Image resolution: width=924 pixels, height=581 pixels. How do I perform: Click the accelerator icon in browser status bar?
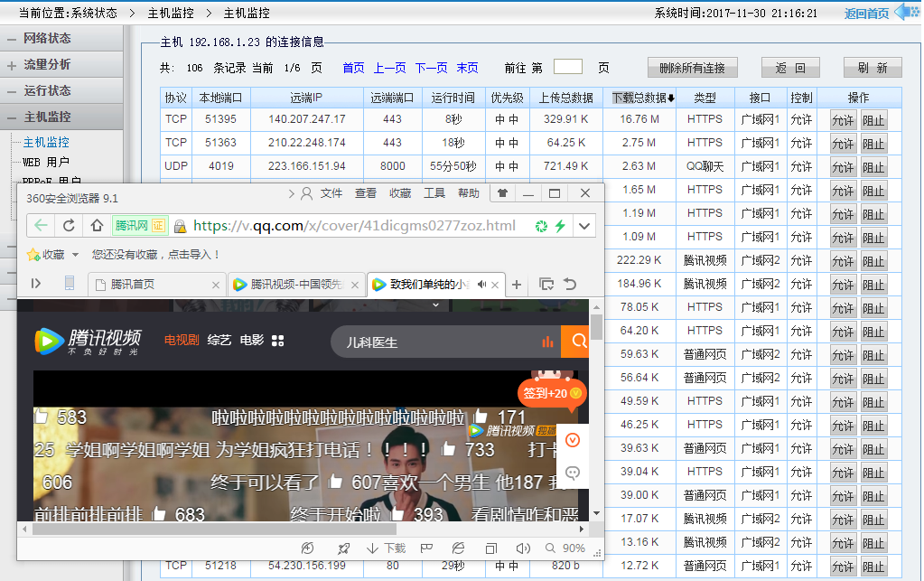coord(308,548)
